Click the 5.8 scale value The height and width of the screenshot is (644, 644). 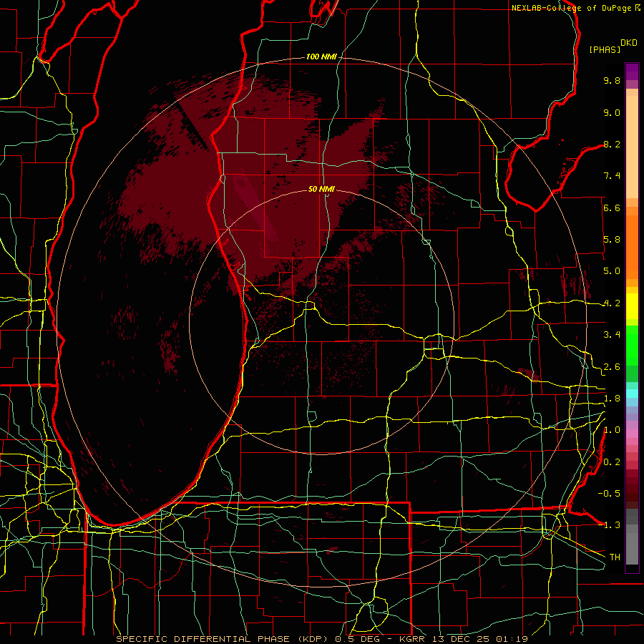pos(612,240)
